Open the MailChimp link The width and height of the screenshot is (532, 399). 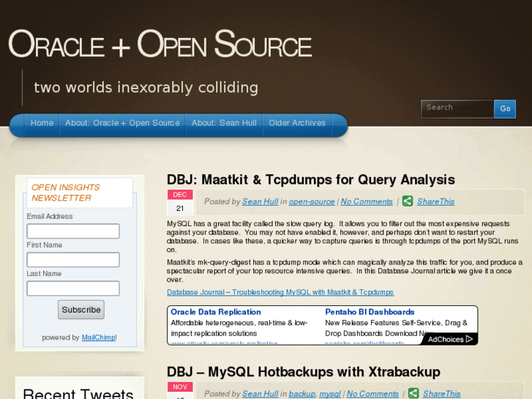[x=98, y=338]
